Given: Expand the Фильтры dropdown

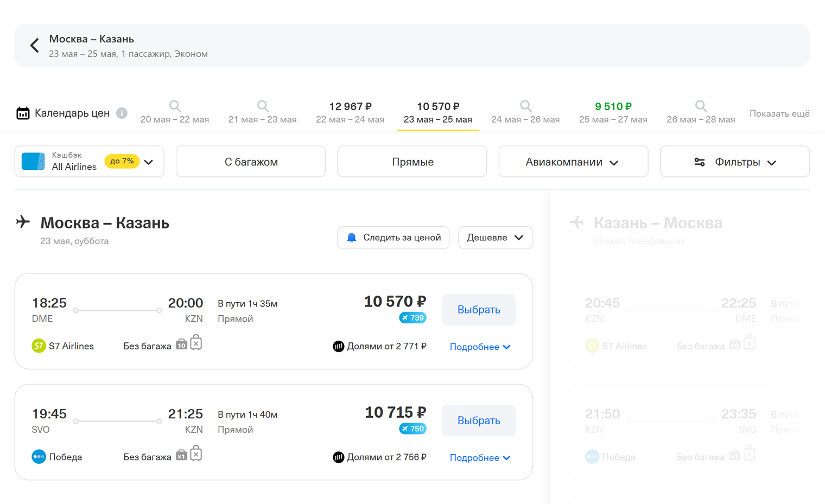Looking at the screenshot, I should click(x=734, y=162).
